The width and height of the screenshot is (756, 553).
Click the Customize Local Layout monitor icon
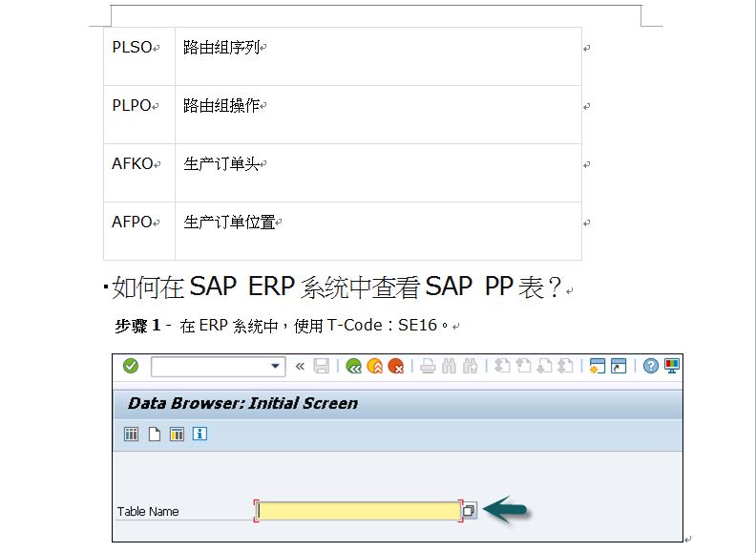click(672, 366)
